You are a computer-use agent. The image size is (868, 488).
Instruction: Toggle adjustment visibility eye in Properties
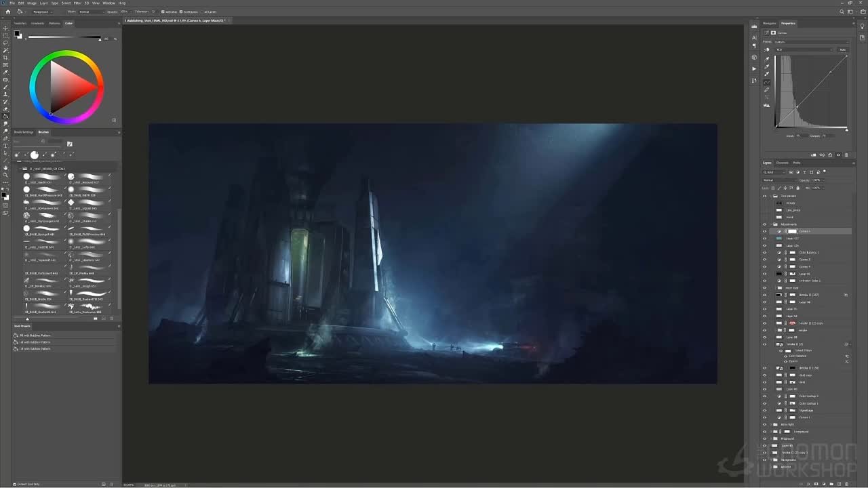pos(838,155)
